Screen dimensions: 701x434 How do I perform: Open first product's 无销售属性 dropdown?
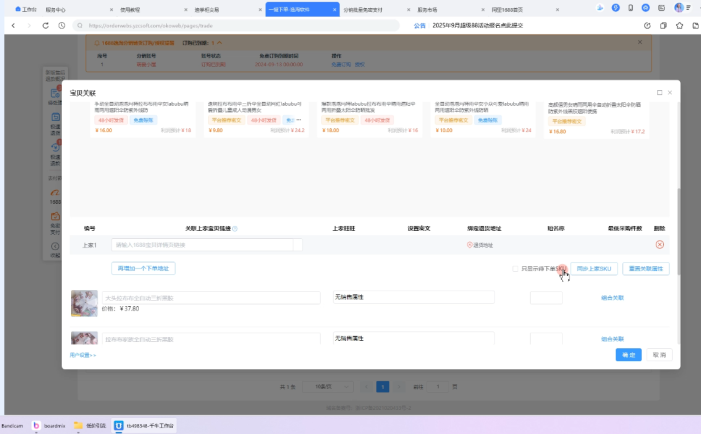[414, 297]
